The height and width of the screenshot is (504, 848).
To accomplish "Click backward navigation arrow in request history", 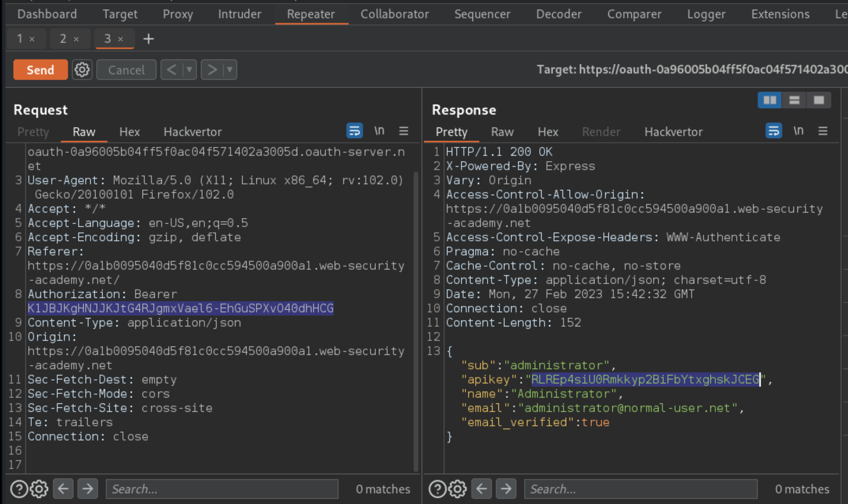I will pyautogui.click(x=172, y=70).
